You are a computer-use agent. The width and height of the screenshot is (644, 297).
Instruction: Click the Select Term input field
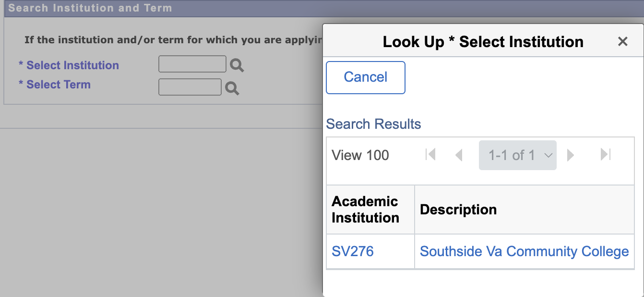click(190, 87)
